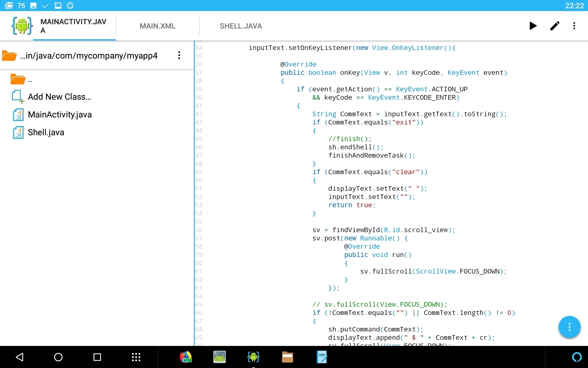Open the terminal emulator taskbar app
This screenshot has height=368, width=588.
point(220,357)
